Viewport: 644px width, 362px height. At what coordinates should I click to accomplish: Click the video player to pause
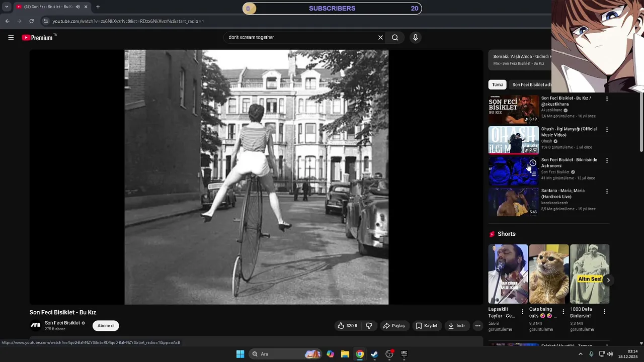257,177
